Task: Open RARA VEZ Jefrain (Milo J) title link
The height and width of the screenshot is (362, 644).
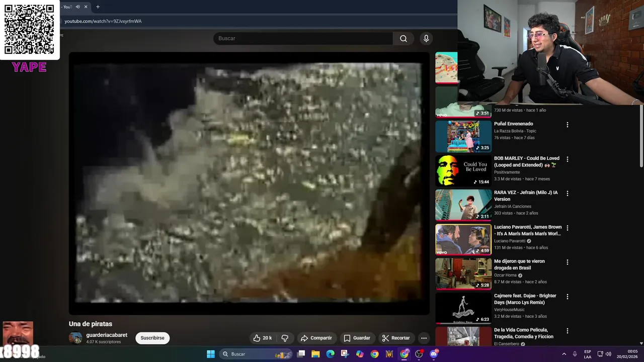Action: point(526,196)
